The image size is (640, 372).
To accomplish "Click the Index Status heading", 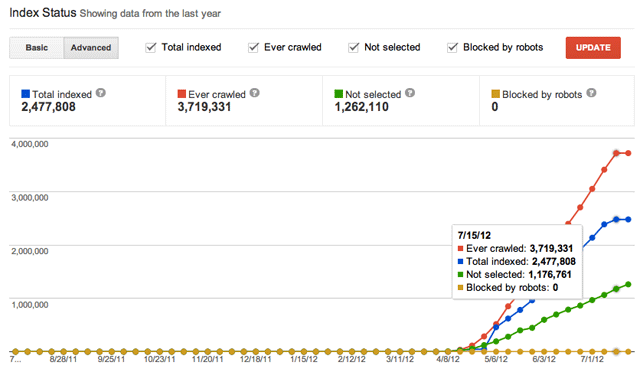I will [x=43, y=13].
